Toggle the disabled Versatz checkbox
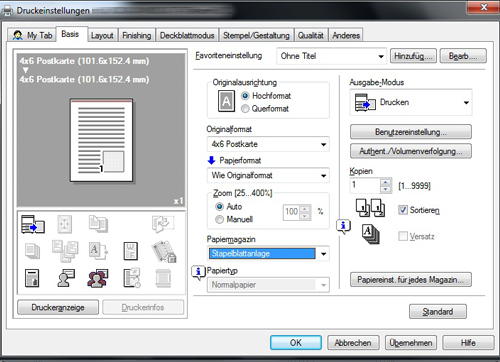 pos(403,236)
